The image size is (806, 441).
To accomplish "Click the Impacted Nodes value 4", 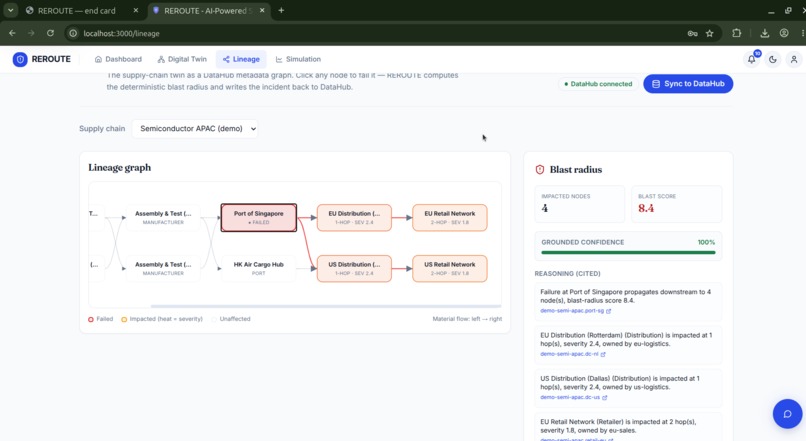I will [544, 208].
